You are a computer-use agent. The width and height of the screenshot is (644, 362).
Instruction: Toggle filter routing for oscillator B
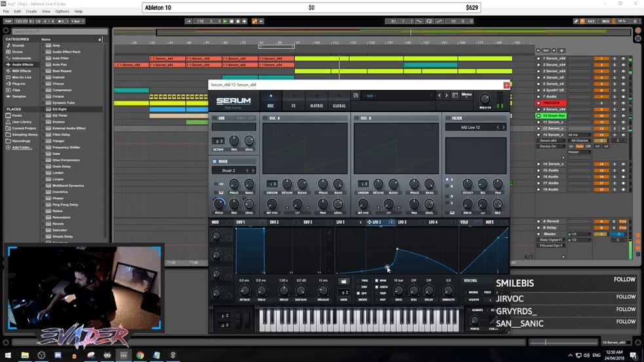447,186
